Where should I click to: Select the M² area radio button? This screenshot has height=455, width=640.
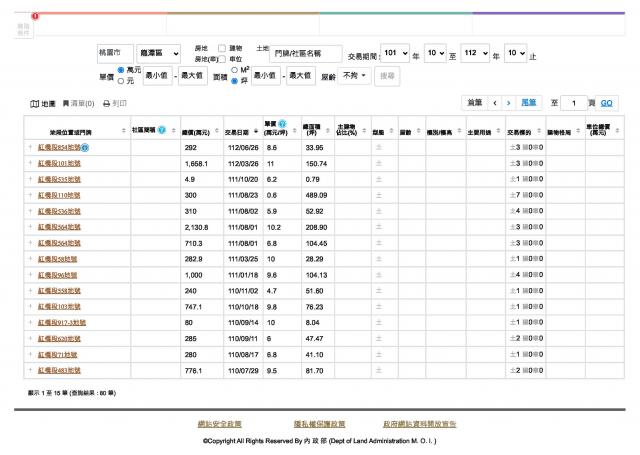[233, 70]
